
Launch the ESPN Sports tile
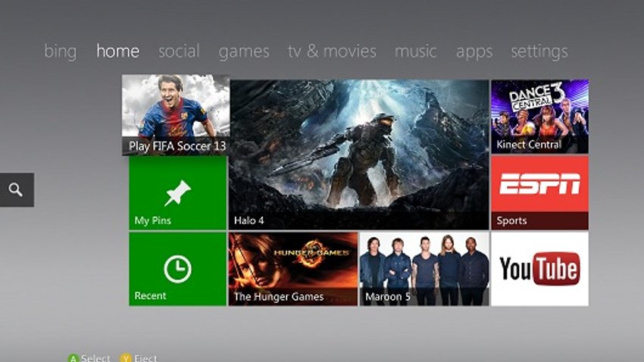(539, 193)
